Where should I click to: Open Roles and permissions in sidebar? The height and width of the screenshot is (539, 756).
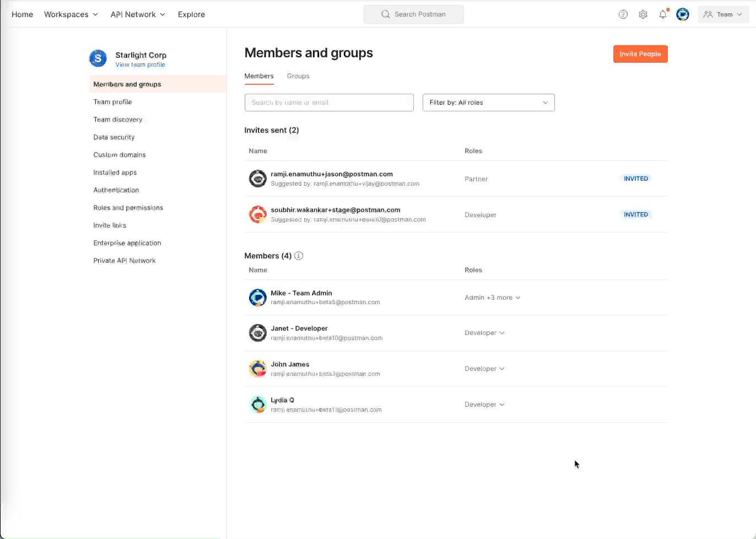pyautogui.click(x=128, y=208)
